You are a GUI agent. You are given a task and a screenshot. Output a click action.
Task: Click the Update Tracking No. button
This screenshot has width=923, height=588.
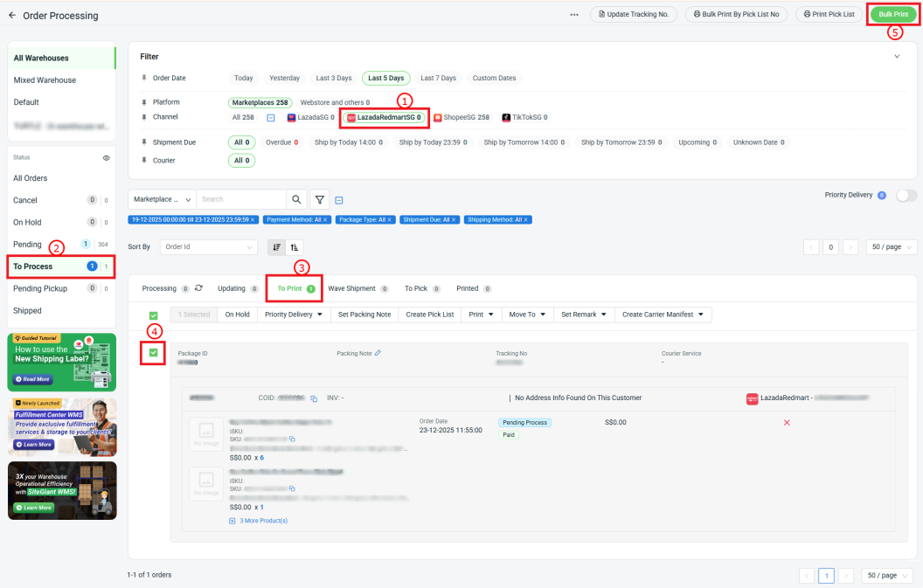(634, 15)
